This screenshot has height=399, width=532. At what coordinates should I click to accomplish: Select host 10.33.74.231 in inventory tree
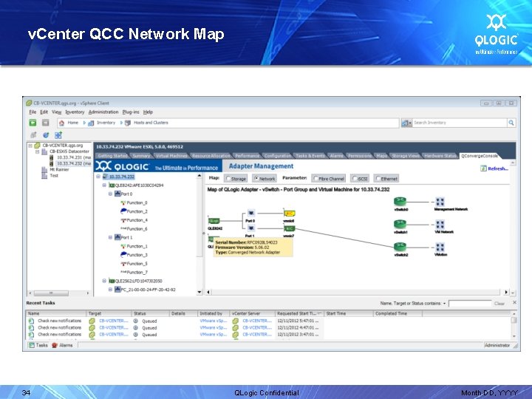tap(73, 157)
